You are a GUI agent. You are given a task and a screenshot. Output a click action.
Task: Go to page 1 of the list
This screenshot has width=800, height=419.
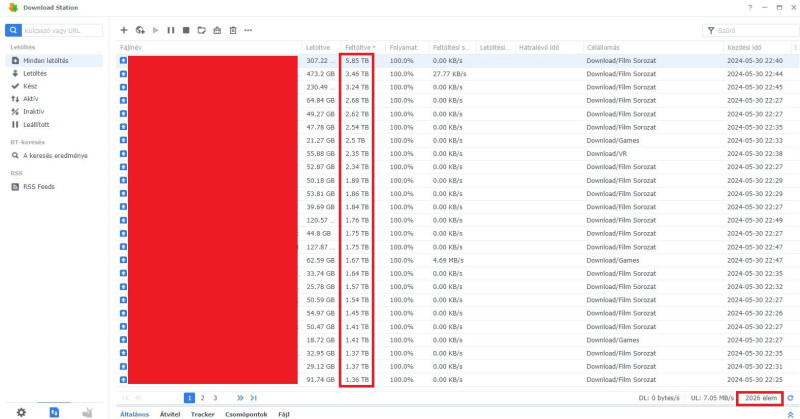point(189,398)
